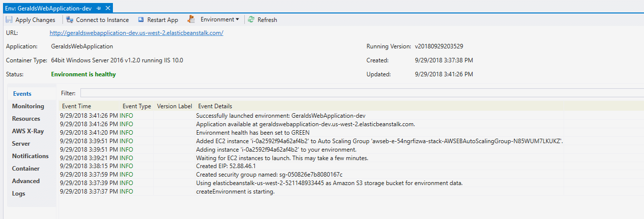The width and height of the screenshot is (644, 219).
Task: Sort by Event Type column header
Action: click(137, 106)
